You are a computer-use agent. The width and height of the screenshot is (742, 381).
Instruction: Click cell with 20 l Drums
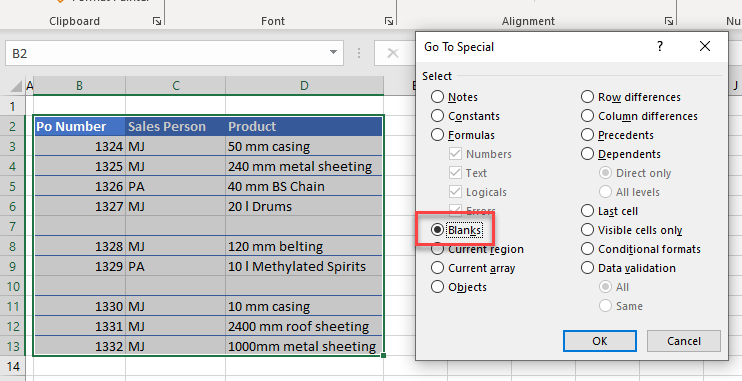(304, 206)
